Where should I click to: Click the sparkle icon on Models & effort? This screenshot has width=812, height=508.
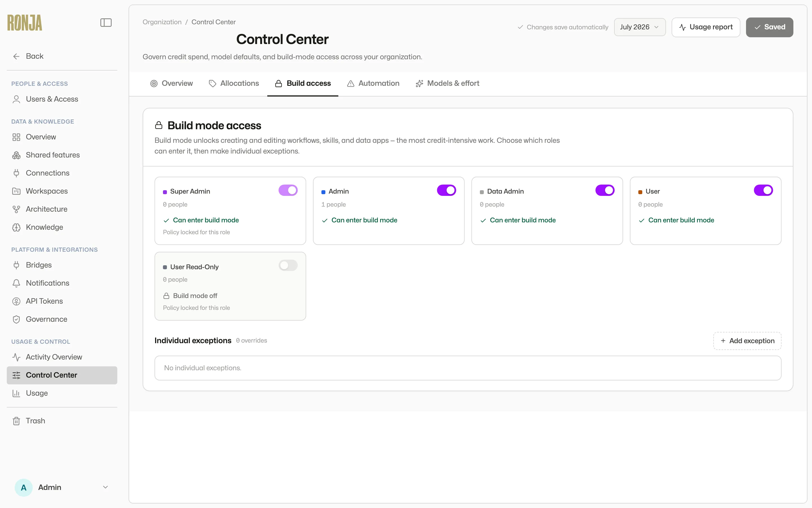420,84
